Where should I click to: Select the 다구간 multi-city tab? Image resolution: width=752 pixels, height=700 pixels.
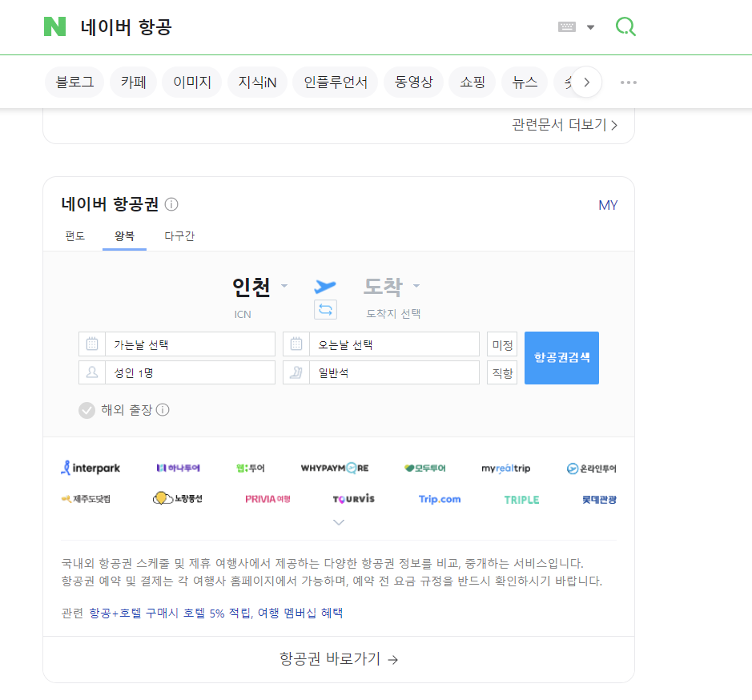pyautogui.click(x=179, y=236)
